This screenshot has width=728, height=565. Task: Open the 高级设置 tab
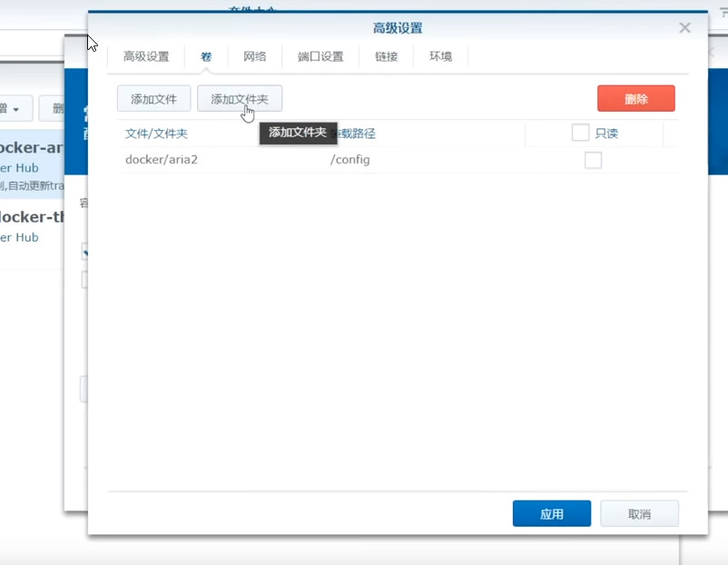point(146,56)
